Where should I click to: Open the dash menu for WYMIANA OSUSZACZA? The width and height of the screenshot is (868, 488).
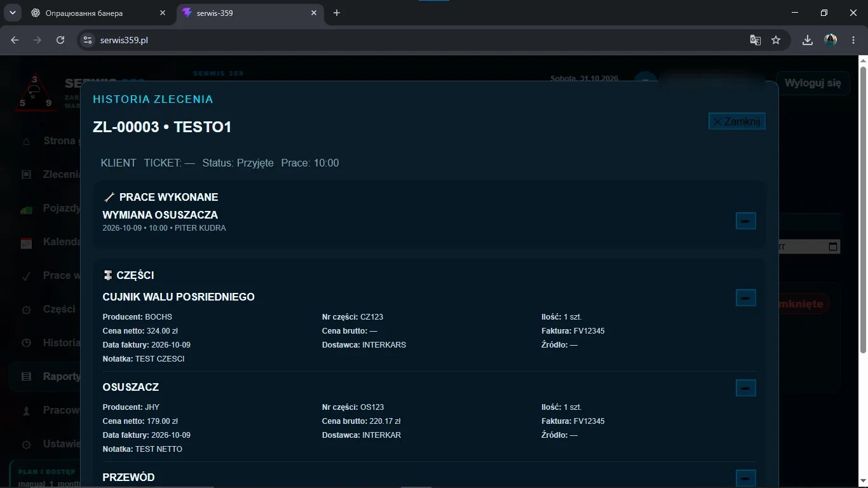[745, 220]
